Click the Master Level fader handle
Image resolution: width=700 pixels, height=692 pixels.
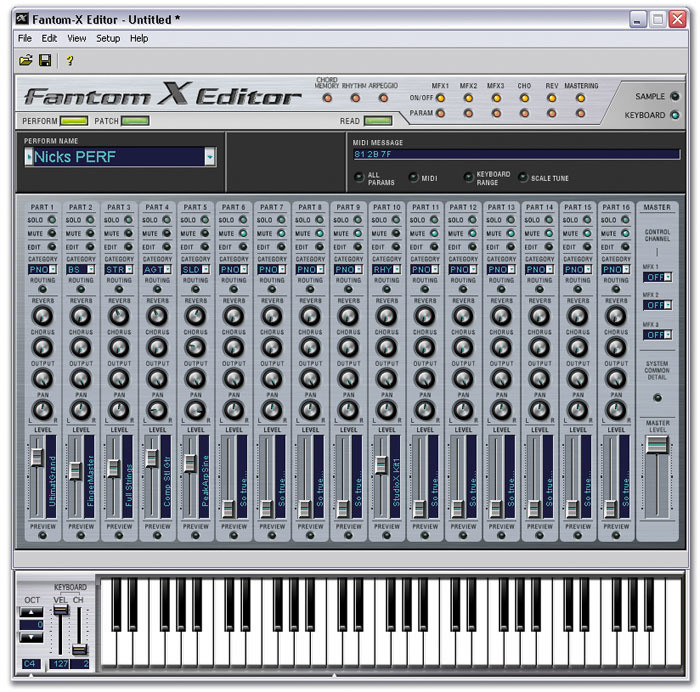pos(657,444)
